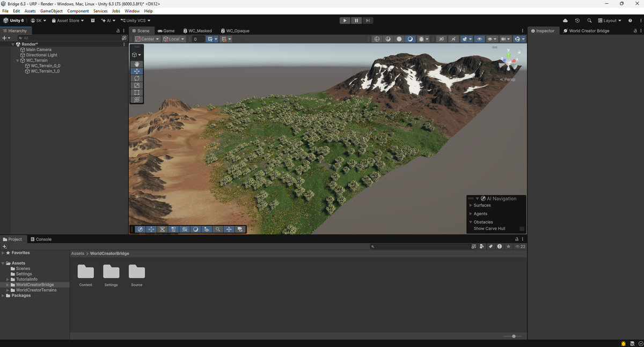Click the Play button
Image resolution: width=644 pixels, height=347 pixels.
coord(345,20)
